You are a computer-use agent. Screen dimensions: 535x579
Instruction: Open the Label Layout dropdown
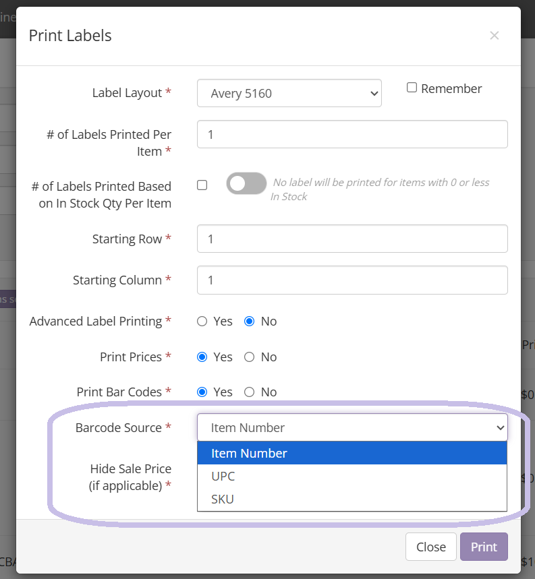click(x=289, y=93)
